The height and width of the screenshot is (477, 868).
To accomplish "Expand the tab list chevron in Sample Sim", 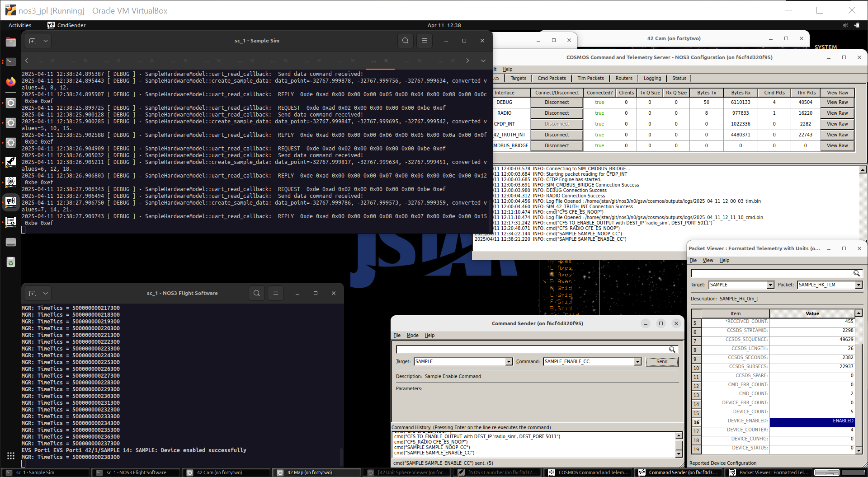I will coord(483,61).
